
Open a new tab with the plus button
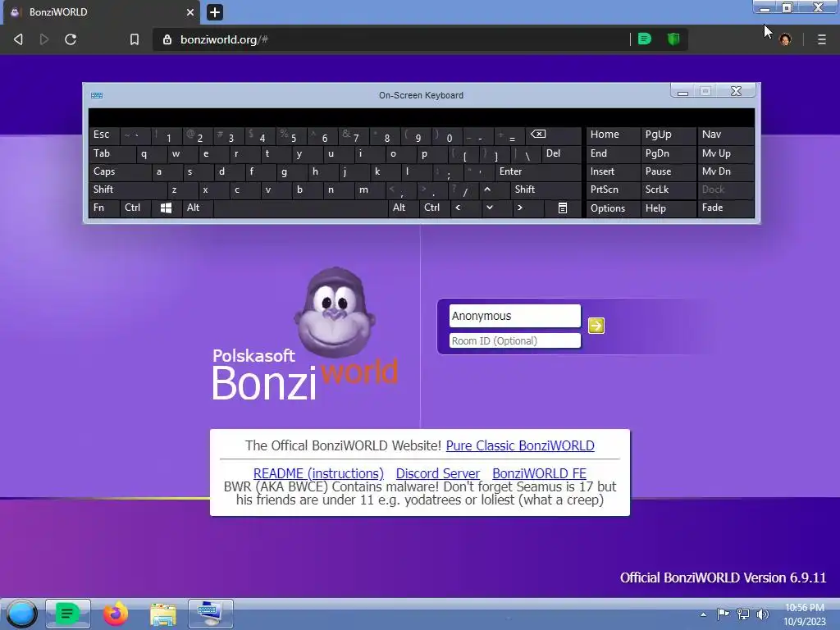(x=215, y=11)
